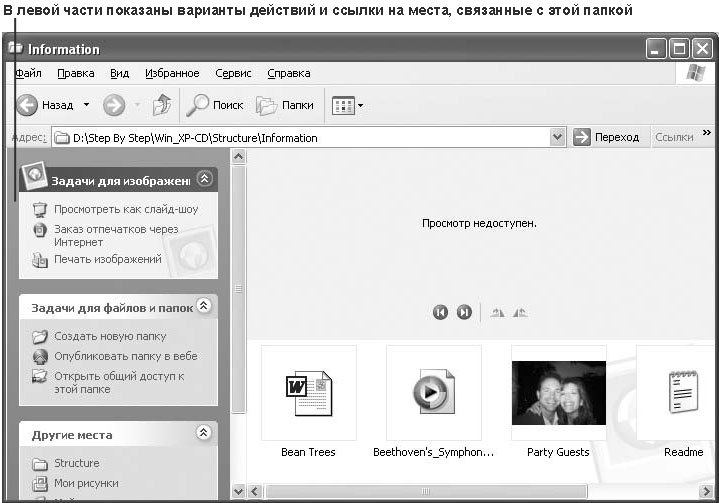This screenshot has height=503, width=719.
Task: Open the Мои рисунки link
Action: [x=86, y=483]
